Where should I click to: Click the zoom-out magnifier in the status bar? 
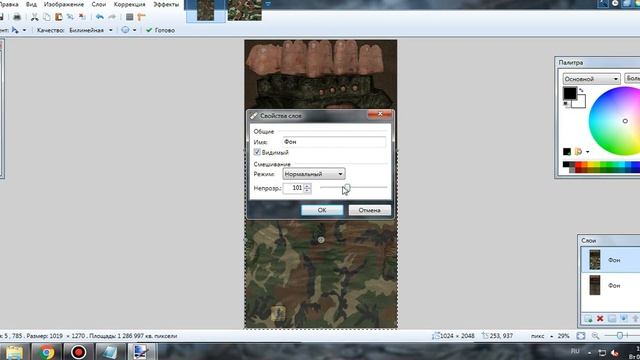coord(596,336)
